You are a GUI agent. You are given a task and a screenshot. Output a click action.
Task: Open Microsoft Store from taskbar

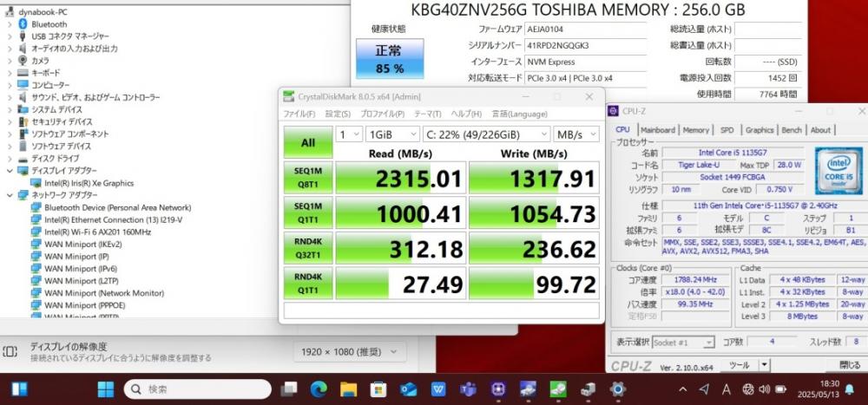point(378,389)
